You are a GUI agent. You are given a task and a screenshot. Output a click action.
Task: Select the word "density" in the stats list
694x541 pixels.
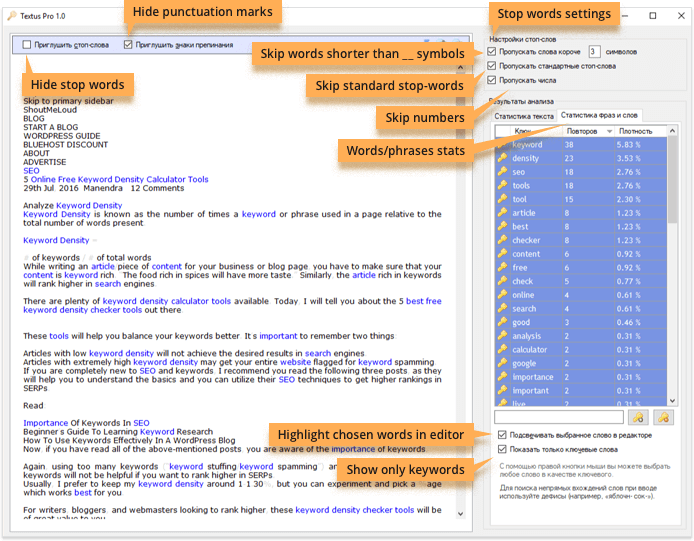(525, 158)
